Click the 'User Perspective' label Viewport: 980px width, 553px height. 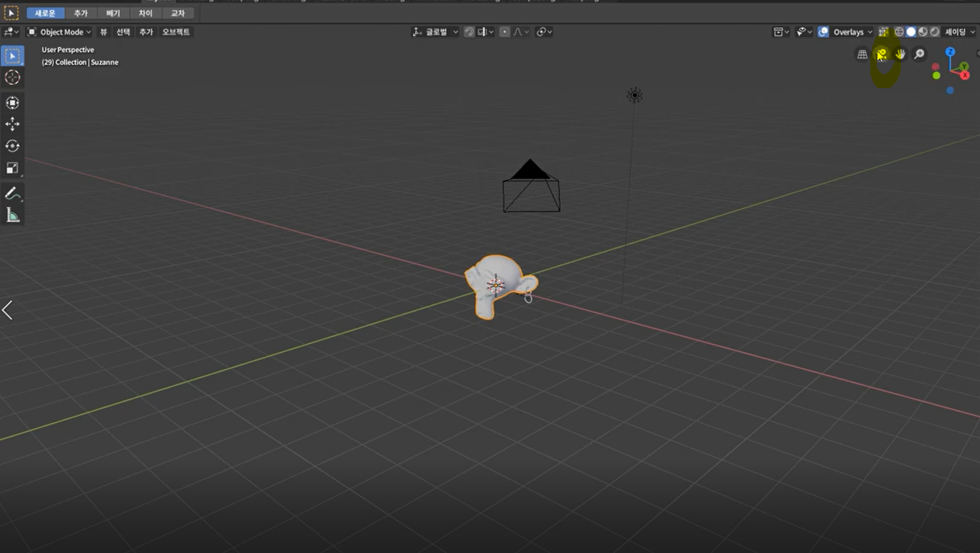[x=68, y=50]
